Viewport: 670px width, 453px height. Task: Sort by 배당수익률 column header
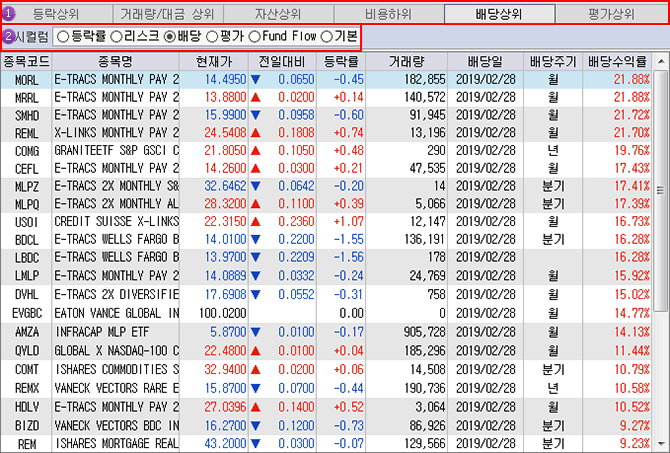[617, 62]
